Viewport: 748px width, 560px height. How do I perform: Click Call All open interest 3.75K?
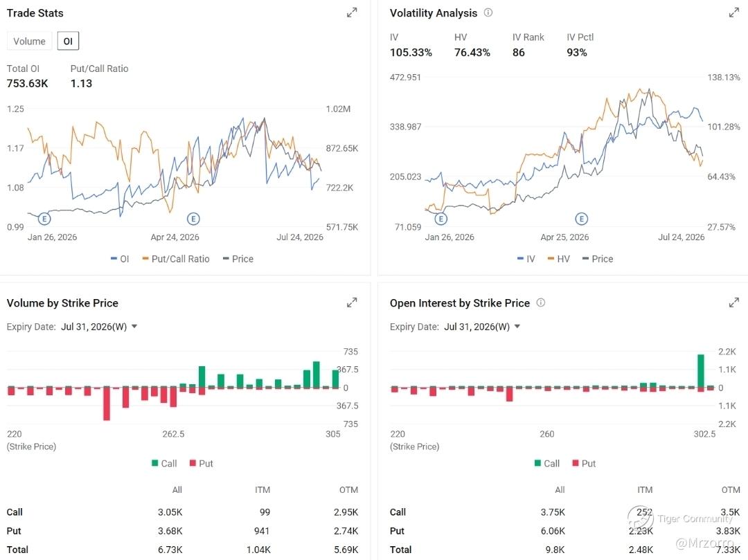(553, 512)
